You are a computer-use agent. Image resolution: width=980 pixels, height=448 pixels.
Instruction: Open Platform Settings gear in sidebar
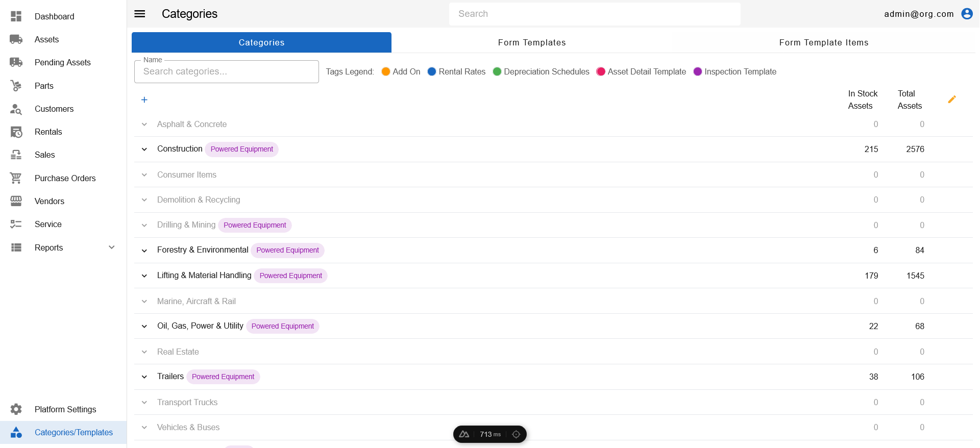16,409
